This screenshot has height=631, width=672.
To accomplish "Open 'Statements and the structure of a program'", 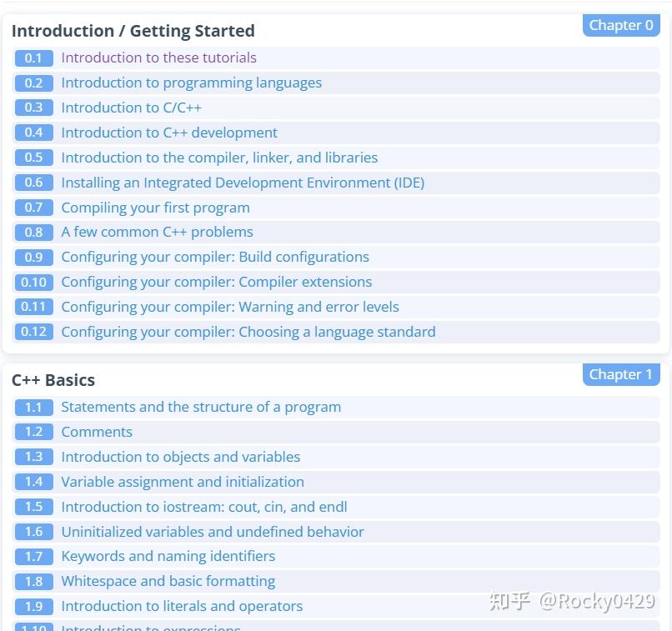I will click(201, 407).
